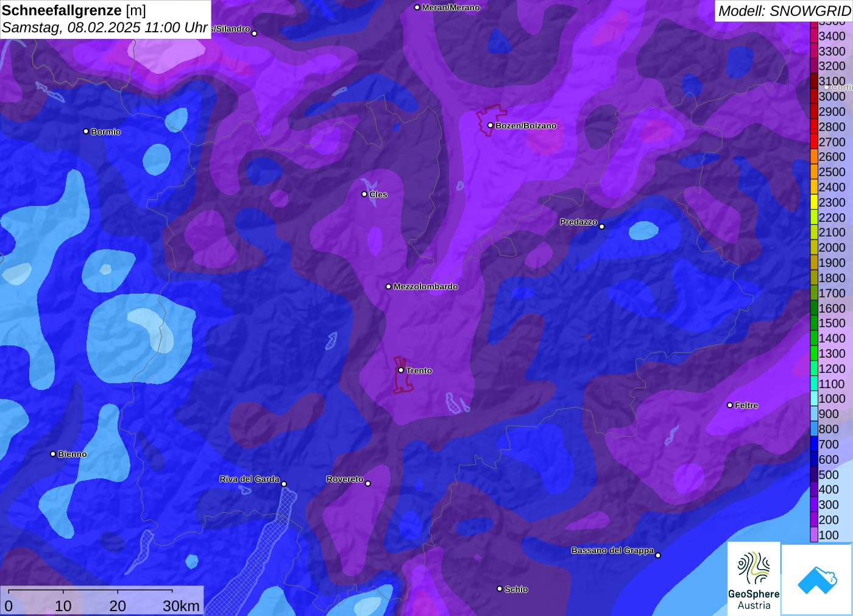
Task: Click the "20" scale bar label
Action: tap(118, 606)
